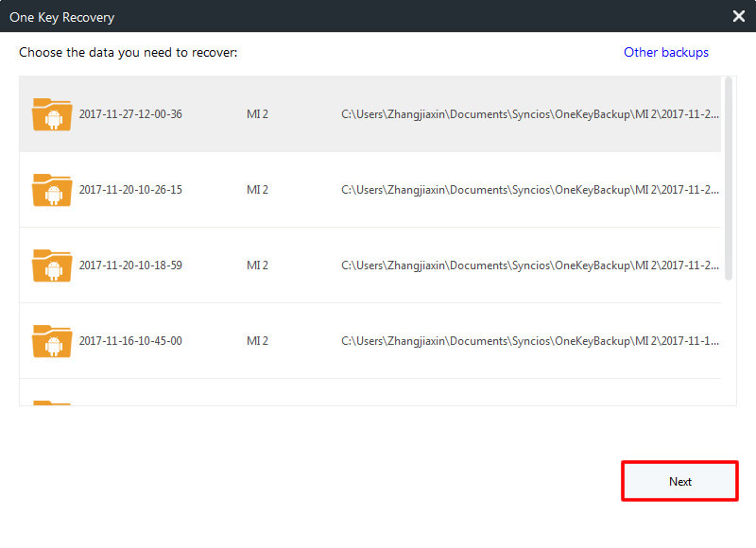Click the file path of backup 2017-11-20-10-26-15
Viewport: 756px width, 548px height.
[530, 190]
